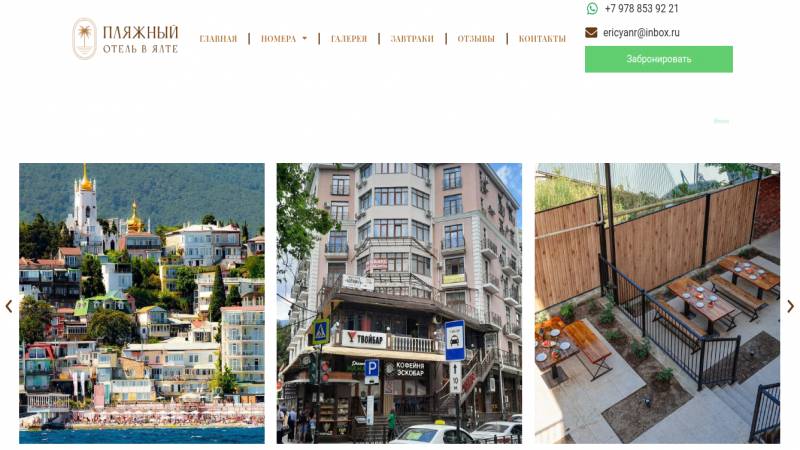The width and height of the screenshot is (800, 450).
Task: Expand the Номера dropdown arrow
Action: tap(305, 39)
